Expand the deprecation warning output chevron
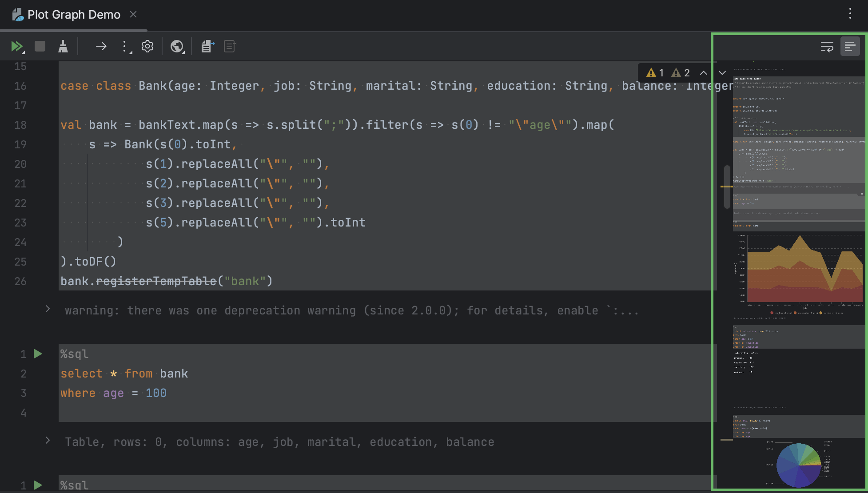The image size is (868, 493). click(x=48, y=309)
